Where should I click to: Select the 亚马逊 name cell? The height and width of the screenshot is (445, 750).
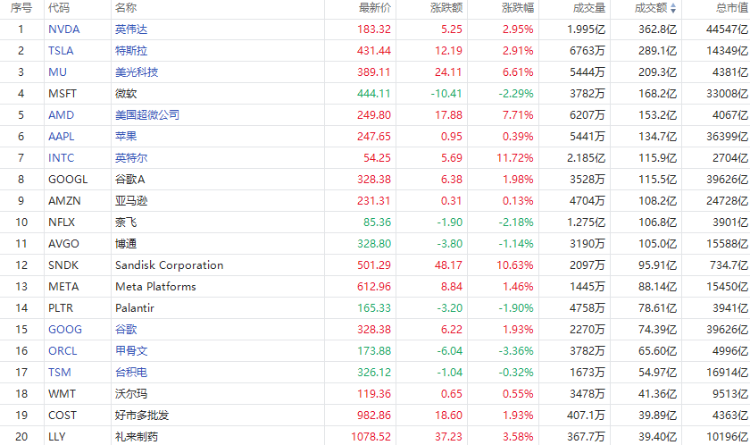131,201
